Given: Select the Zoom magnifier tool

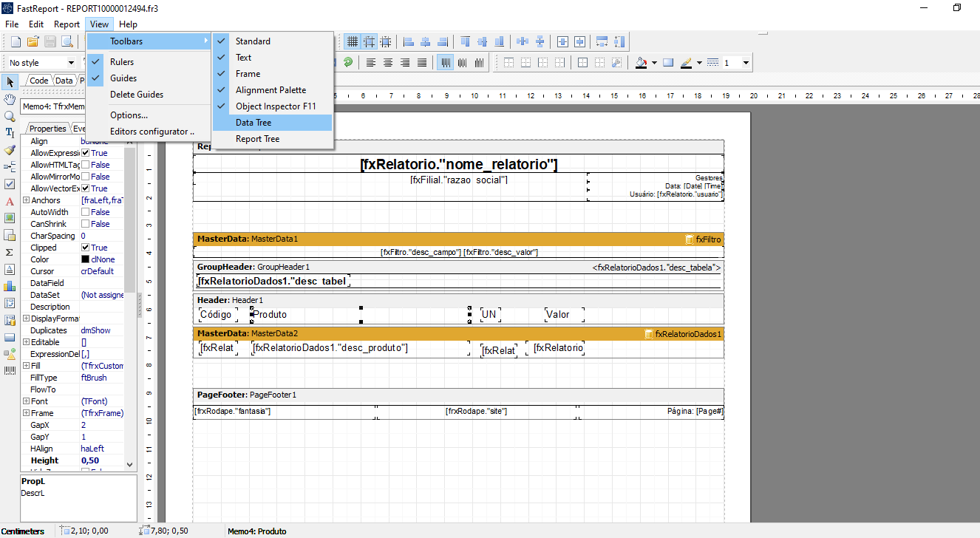Looking at the screenshot, I should 10,116.
